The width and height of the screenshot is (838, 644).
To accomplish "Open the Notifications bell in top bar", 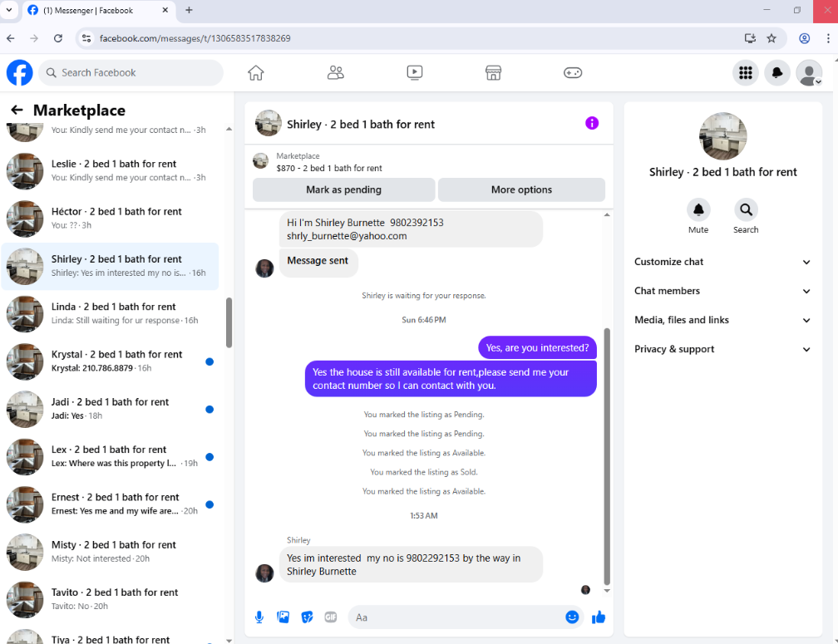I will (x=777, y=72).
